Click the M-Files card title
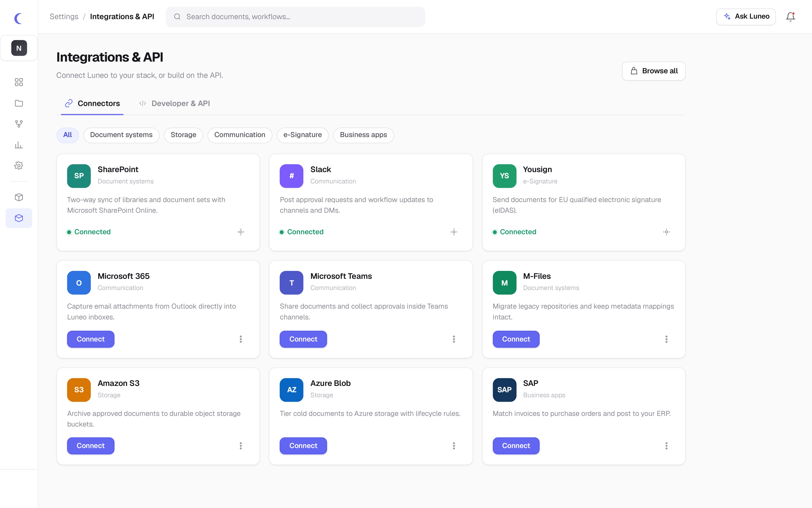The height and width of the screenshot is (508, 812). [x=537, y=276]
